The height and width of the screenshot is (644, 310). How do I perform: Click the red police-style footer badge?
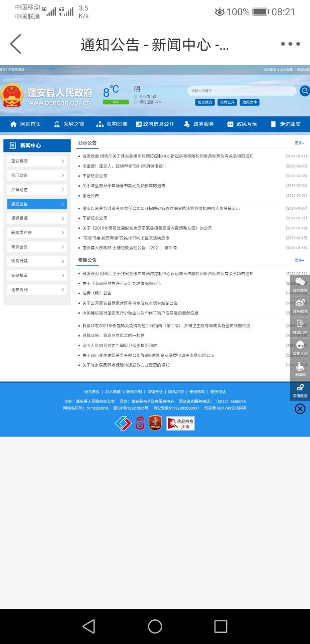pos(140,423)
